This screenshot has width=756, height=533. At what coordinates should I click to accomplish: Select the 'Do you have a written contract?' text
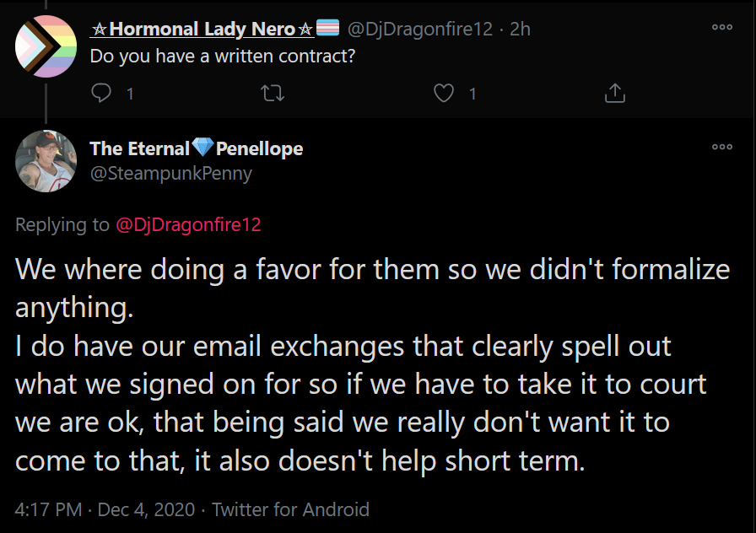[223, 57]
